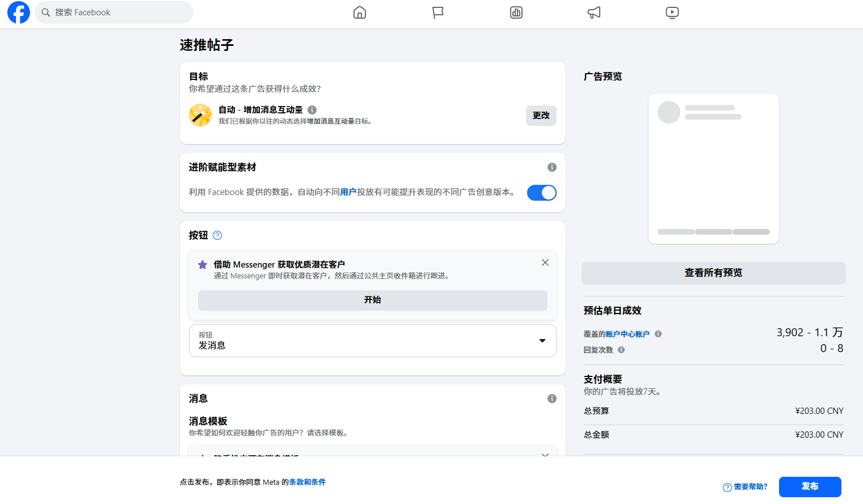
Task: Click the star icon in Messenger tip
Action: tap(203, 265)
